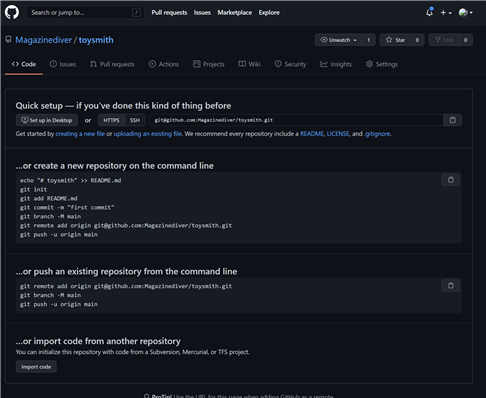
Task: Follow the creating a new file link
Action: point(80,134)
